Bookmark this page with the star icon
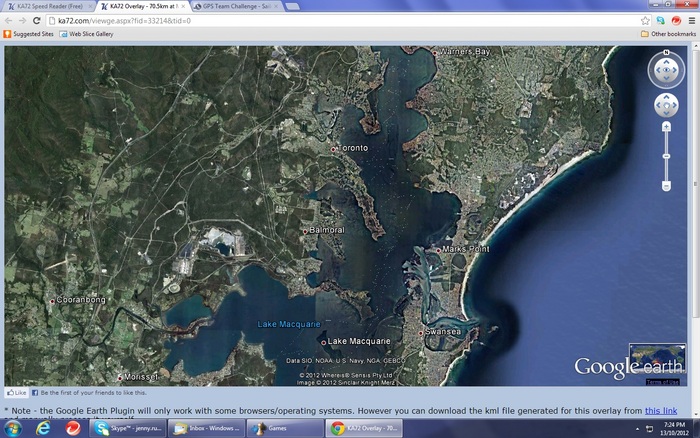This screenshot has height=438, width=700. [645, 20]
